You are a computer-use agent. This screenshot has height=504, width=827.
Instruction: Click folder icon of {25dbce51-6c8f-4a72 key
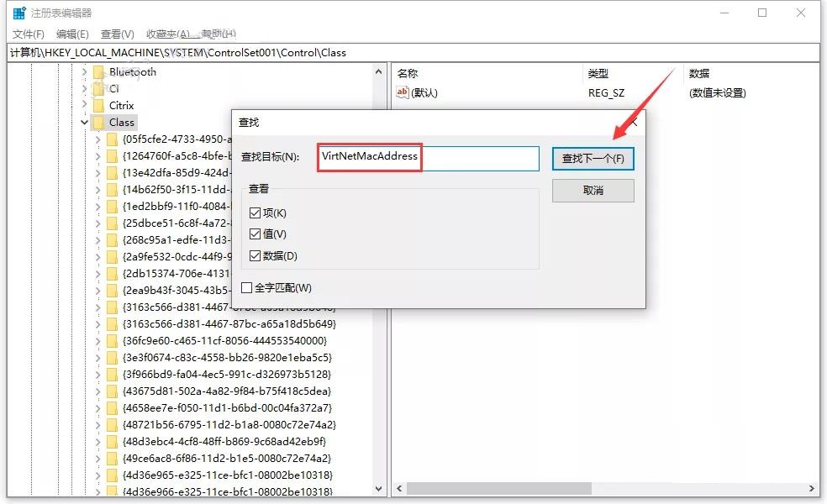click(x=112, y=223)
